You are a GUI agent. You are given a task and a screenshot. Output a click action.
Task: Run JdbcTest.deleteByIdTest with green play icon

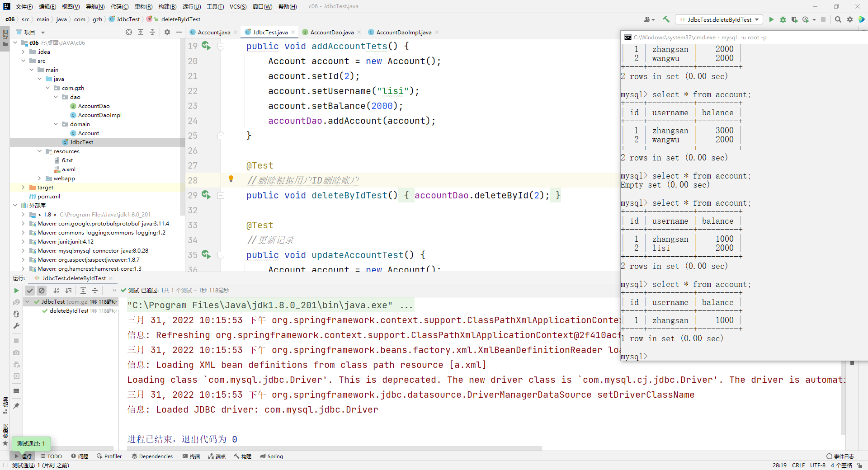[x=771, y=19]
